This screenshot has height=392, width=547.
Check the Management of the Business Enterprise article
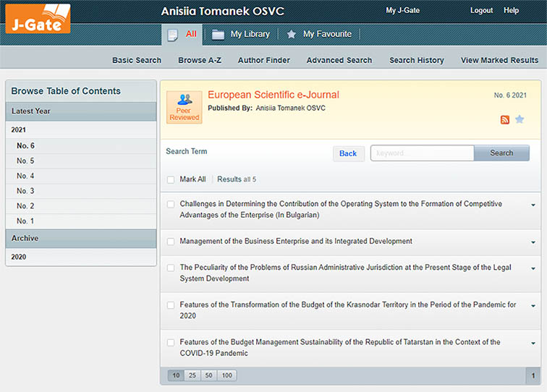point(171,242)
